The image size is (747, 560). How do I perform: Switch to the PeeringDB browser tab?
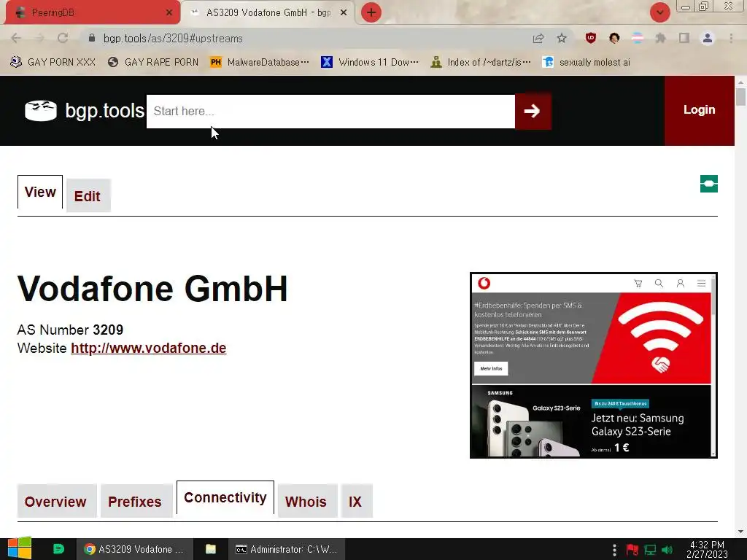pyautogui.click(x=93, y=12)
